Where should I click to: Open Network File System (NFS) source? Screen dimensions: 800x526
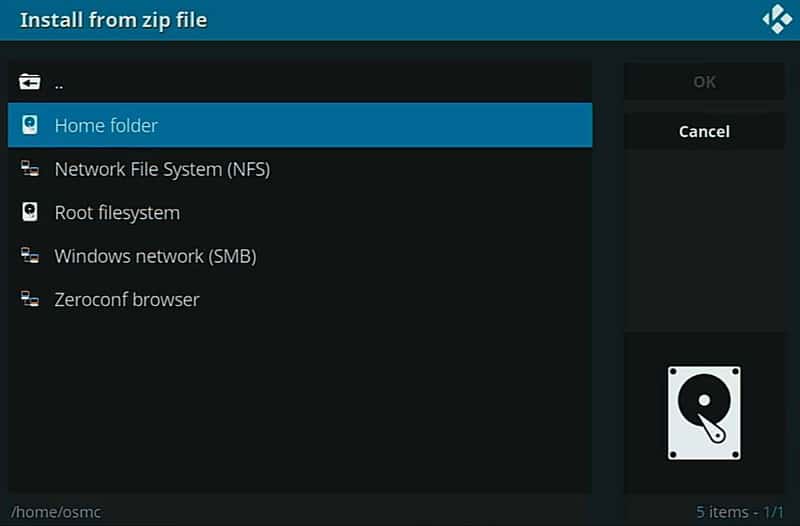[300, 169]
